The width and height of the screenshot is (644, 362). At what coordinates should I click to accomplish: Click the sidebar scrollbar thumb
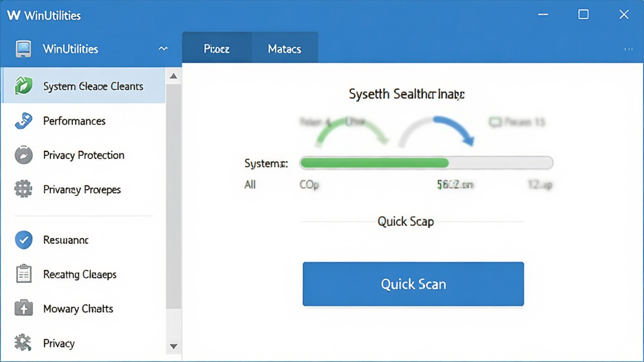[174, 196]
